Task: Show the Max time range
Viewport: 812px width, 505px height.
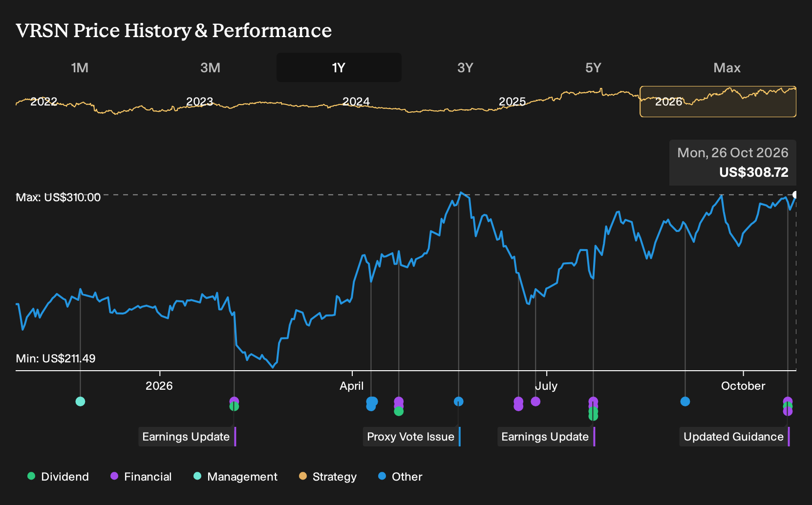Action: click(727, 67)
